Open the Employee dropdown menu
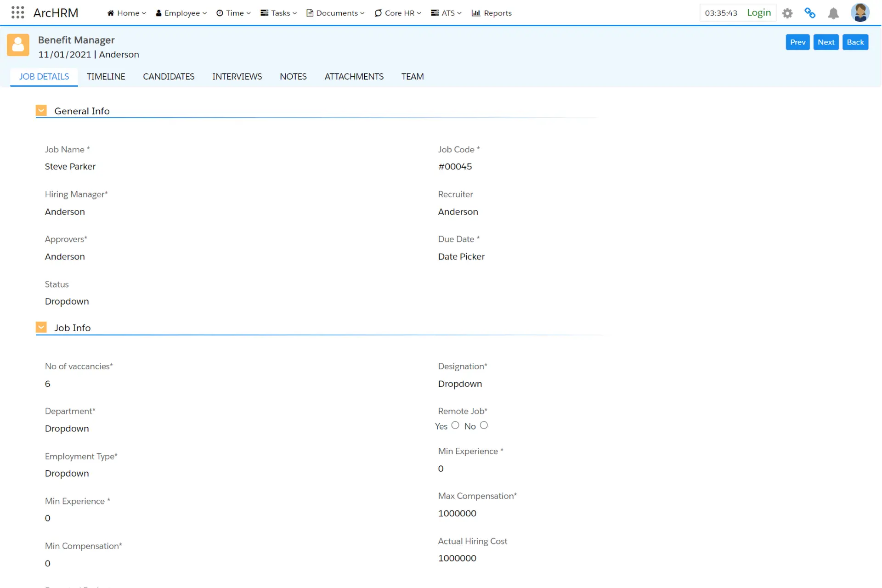 181,13
